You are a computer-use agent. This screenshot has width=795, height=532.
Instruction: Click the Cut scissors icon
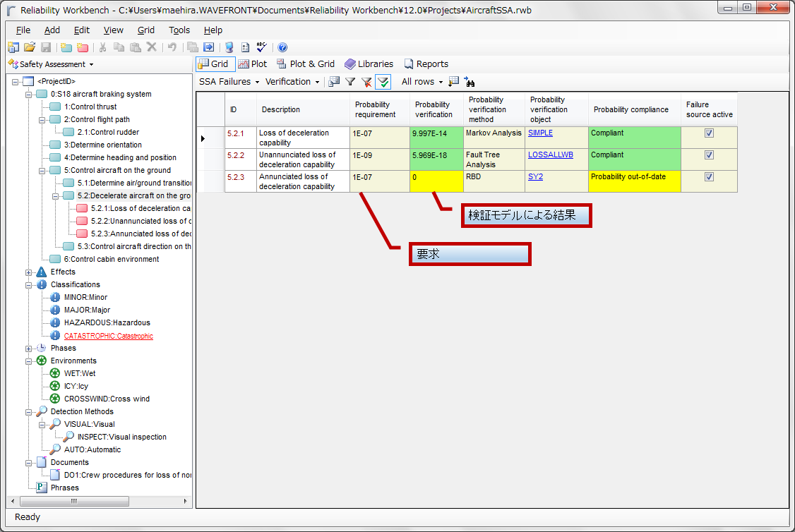(102, 47)
